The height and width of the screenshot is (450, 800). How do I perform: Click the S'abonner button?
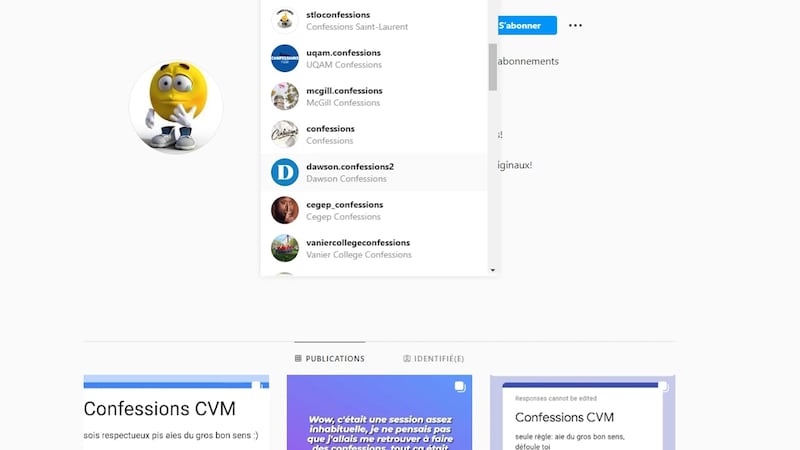point(528,26)
